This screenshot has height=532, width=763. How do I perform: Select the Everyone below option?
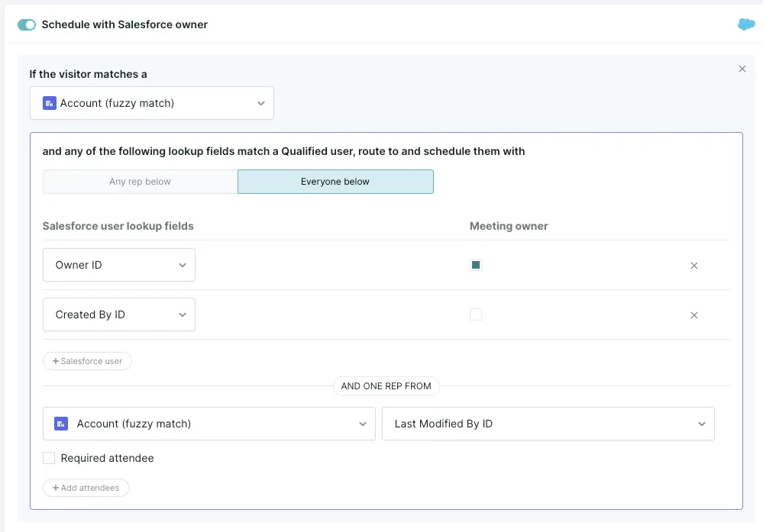(x=335, y=182)
